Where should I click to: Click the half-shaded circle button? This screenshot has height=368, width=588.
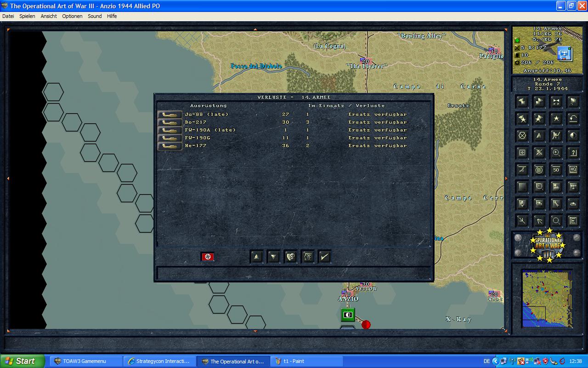[x=573, y=136]
